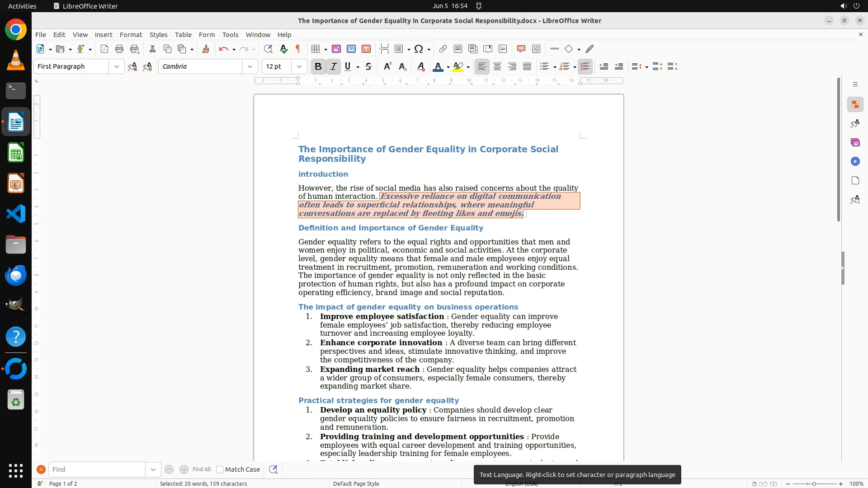Open the font size dropdown

(299, 66)
